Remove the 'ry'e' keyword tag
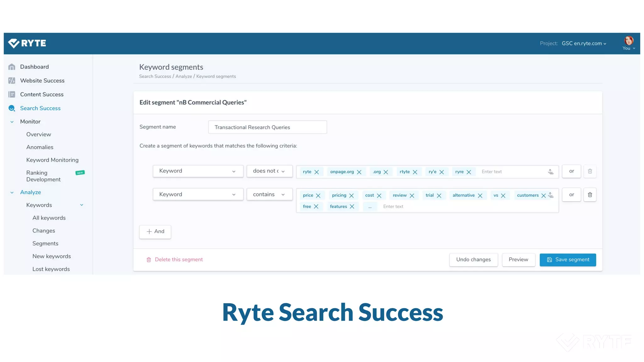The image size is (644, 362). click(441, 172)
